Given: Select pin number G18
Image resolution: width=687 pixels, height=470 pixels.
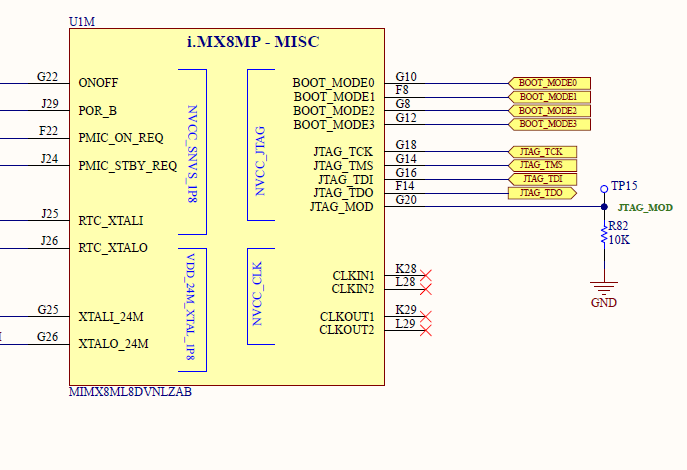Looking at the screenshot, I should [406, 145].
